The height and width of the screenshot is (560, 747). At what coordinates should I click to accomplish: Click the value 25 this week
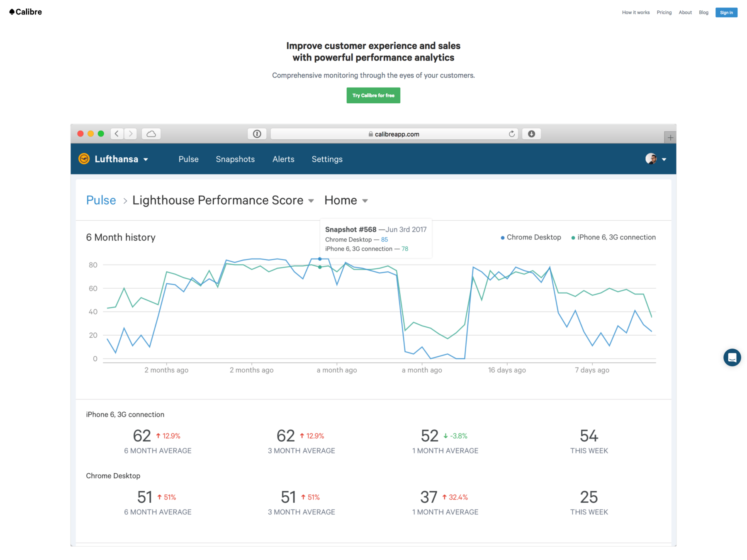coord(589,497)
